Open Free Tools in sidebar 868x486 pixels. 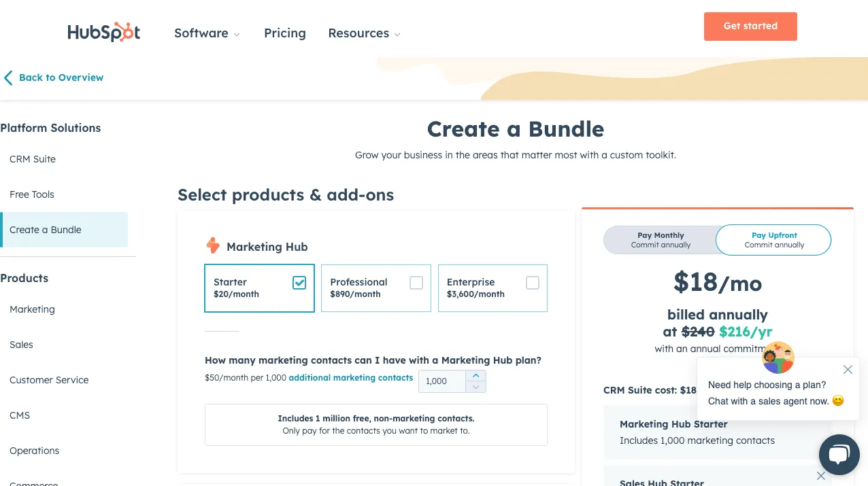click(32, 194)
